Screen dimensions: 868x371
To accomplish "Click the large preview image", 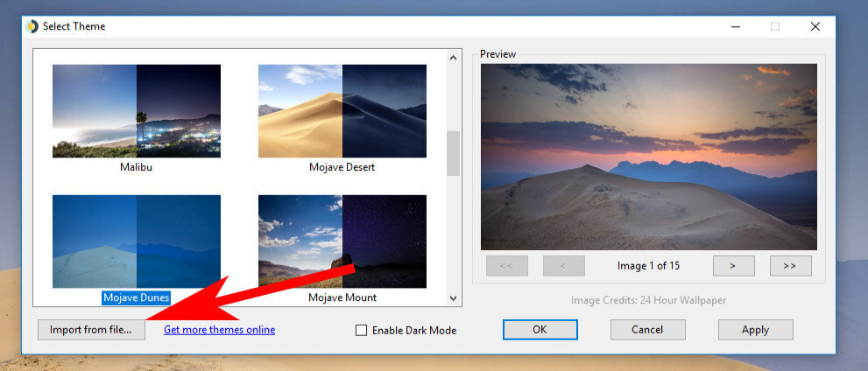I will [649, 157].
